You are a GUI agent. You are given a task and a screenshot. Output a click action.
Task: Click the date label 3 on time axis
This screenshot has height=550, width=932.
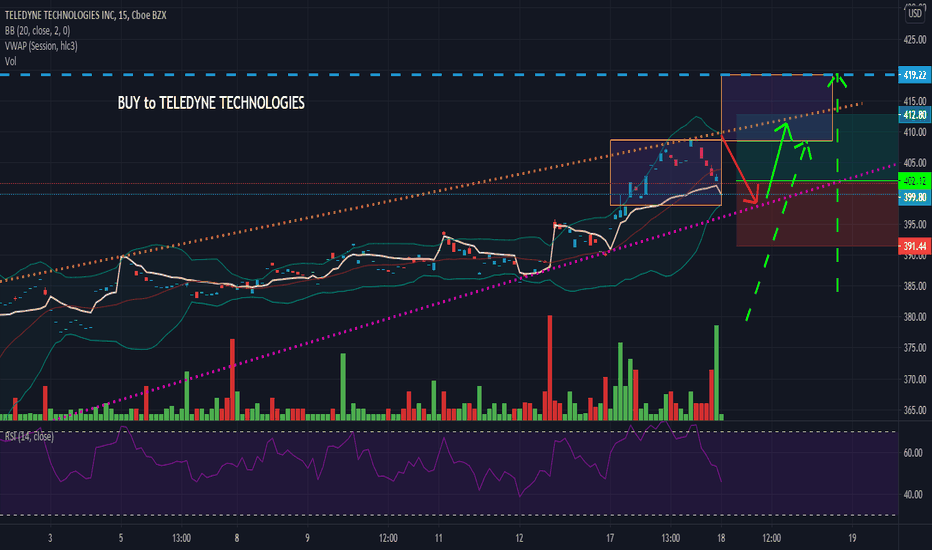(50, 538)
